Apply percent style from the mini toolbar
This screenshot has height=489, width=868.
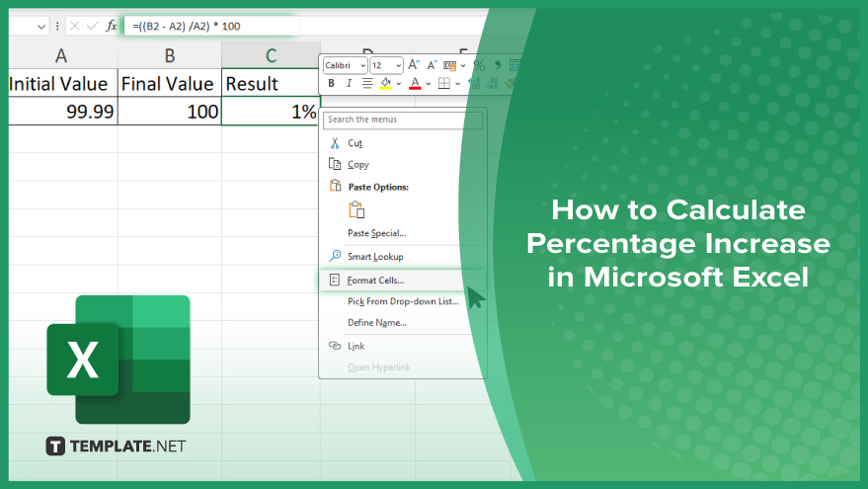point(479,66)
